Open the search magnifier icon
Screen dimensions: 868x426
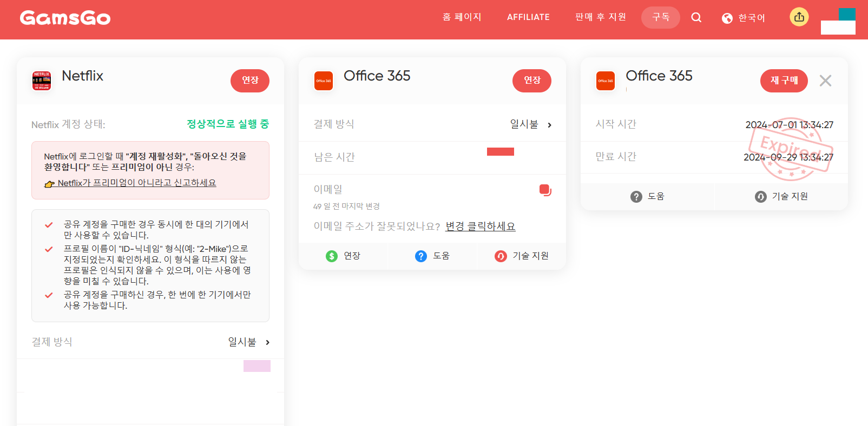[696, 18]
